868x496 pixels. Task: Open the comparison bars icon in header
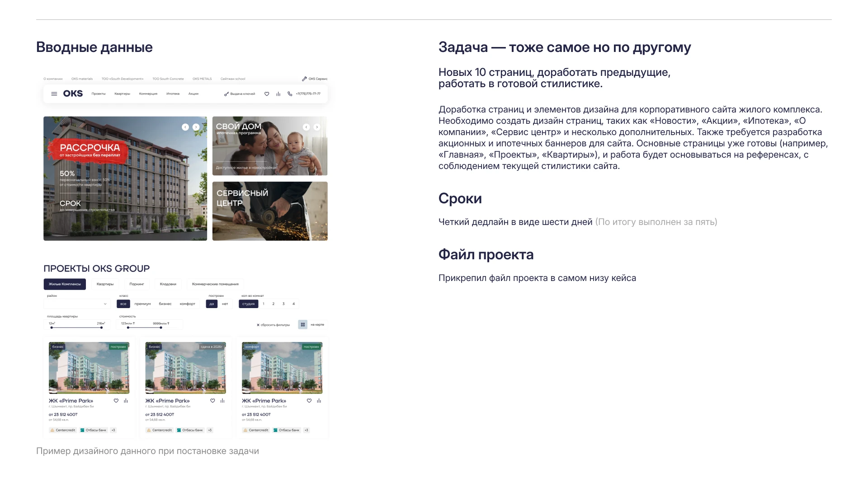click(x=278, y=94)
